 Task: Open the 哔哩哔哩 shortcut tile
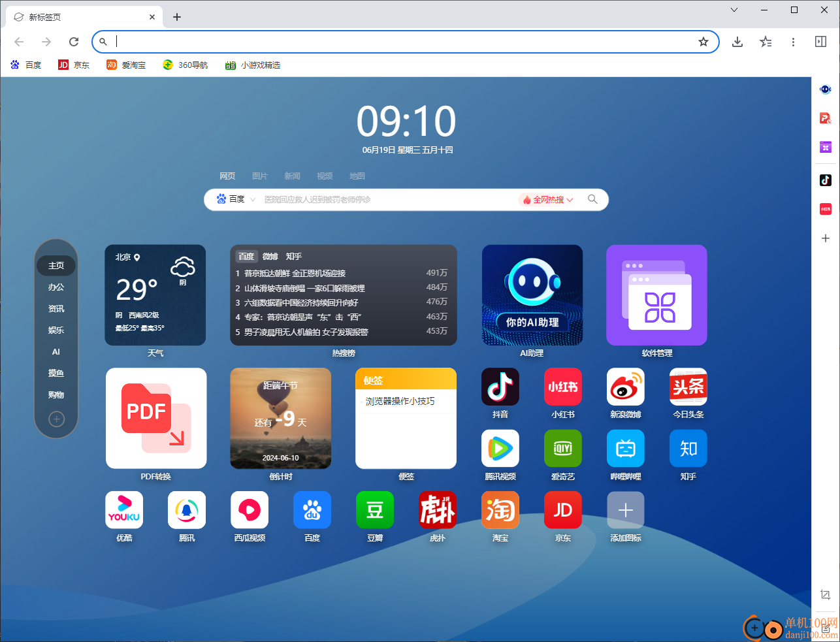pyautogui.click(x=626, y=449)
